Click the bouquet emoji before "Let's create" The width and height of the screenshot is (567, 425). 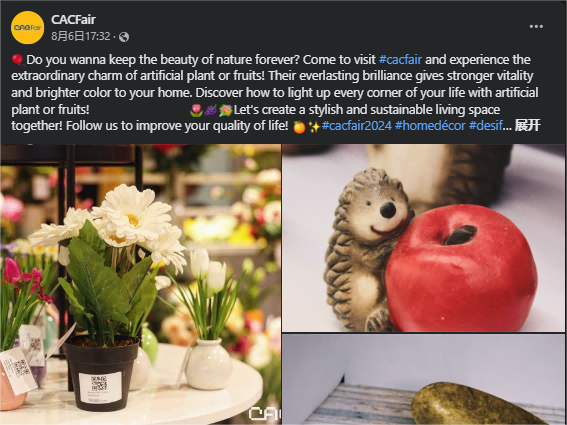[x=225, y=110]
